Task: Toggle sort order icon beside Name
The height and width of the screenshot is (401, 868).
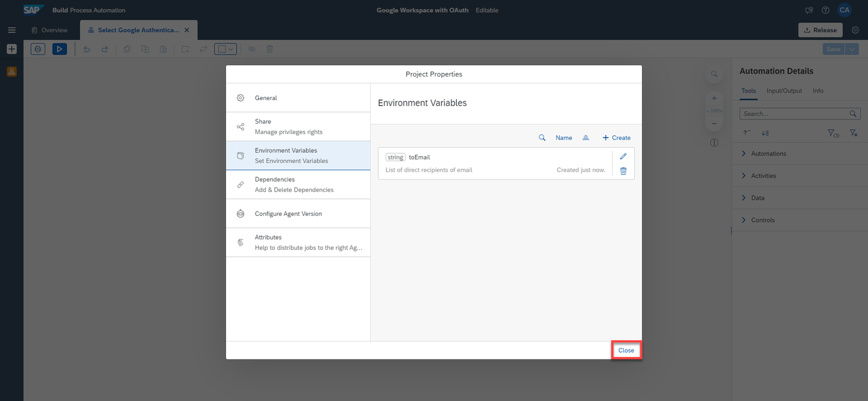Action: [585, 137]
